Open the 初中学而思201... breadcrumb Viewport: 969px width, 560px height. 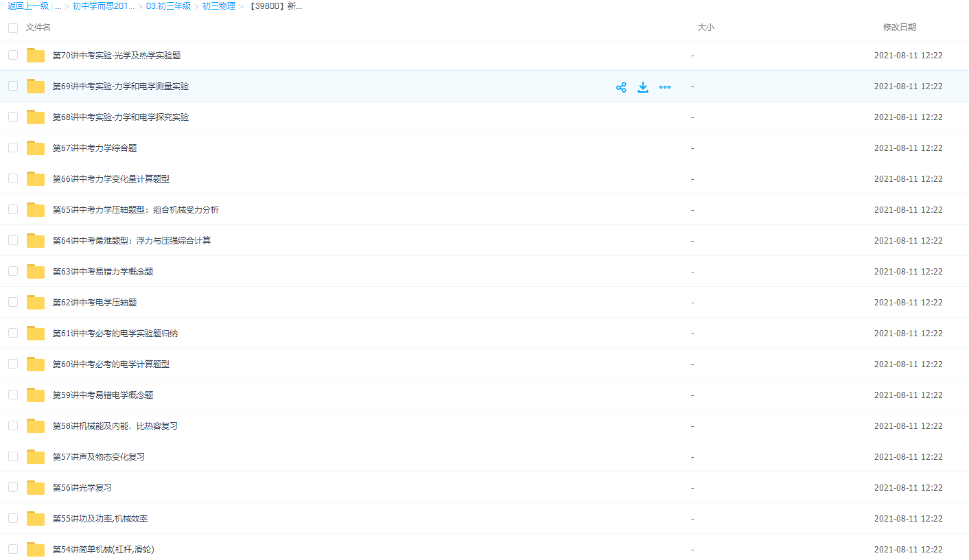click(x=104, y=6)
